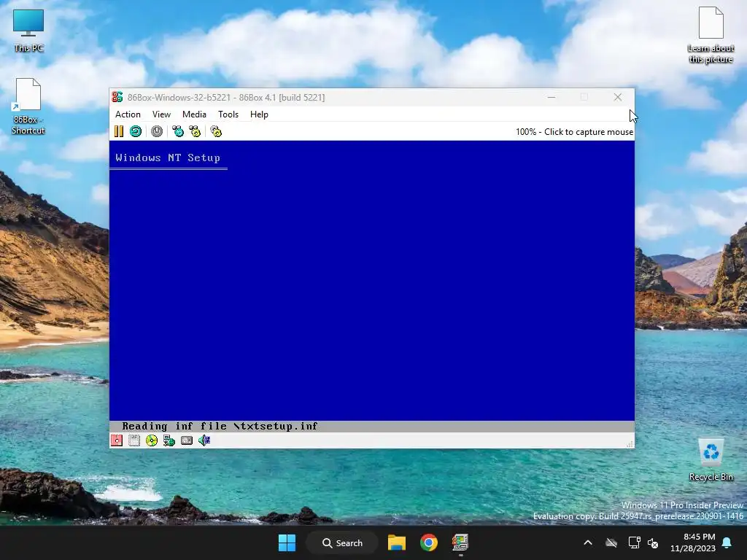Click the crossed-out cloud tray icon
The width and height of the screenshot is (747, 560).
(x=611, y=542)
